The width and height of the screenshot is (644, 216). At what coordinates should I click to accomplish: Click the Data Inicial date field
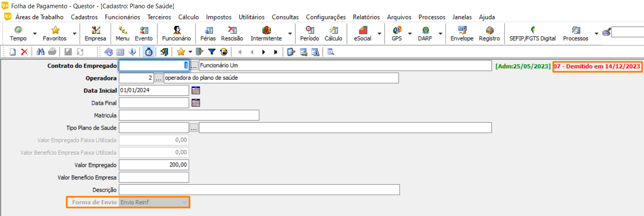tap(154, 90)
